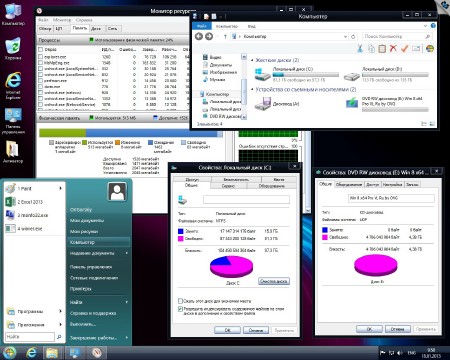Click the Найти search box in Start menu

(30, 337)
